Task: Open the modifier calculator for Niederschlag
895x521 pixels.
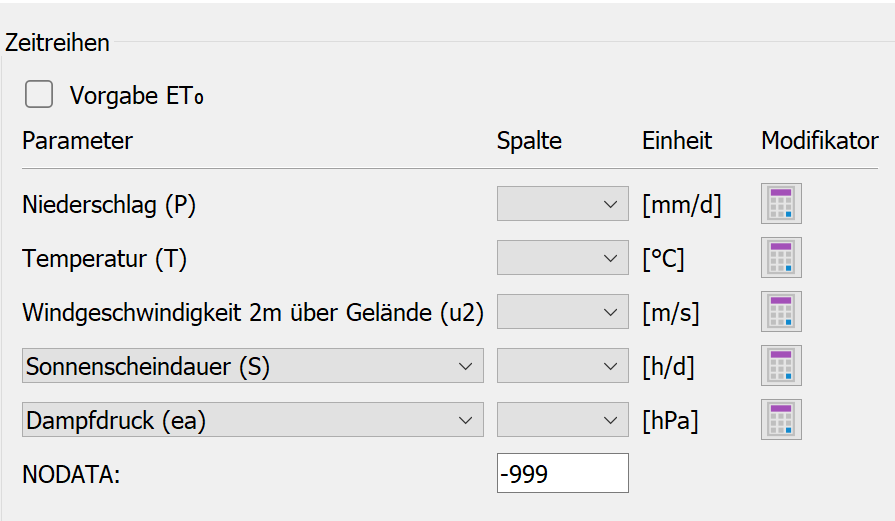Action: pos(781,204)
